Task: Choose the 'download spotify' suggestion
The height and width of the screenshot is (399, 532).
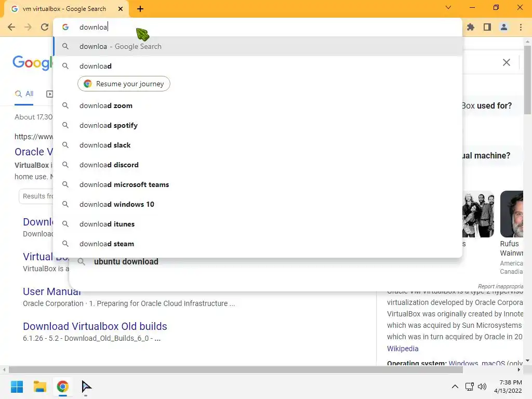Action: tap(258, 125)
